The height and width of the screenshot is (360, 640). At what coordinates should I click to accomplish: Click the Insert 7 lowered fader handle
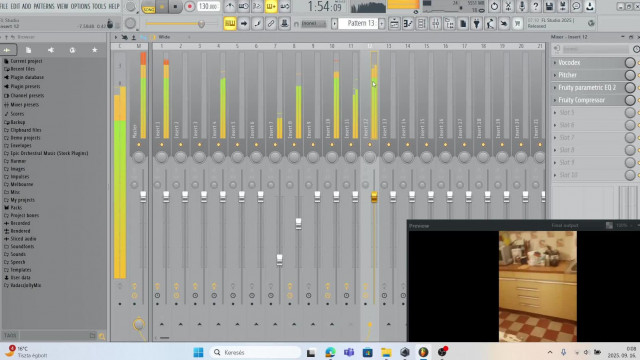tap(279, 260)
